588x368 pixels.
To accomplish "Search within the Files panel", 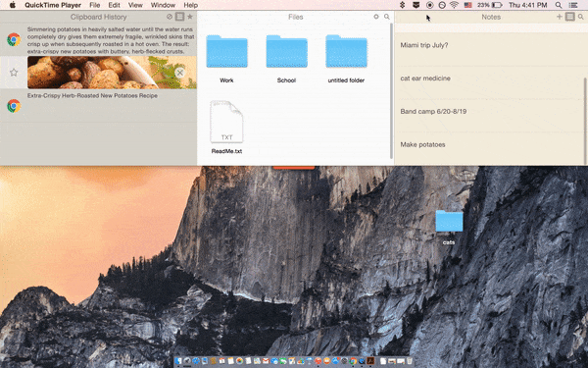I will click(x=387, y=17).
